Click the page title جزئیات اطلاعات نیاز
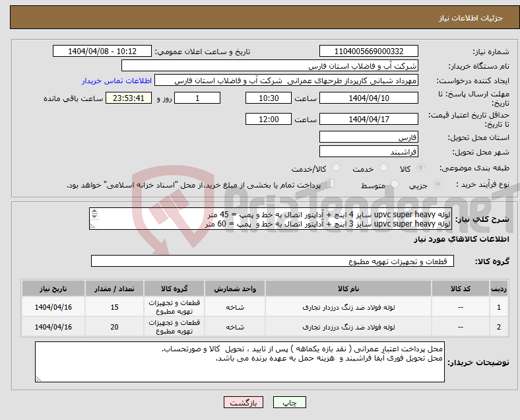 tap(471, 18)
